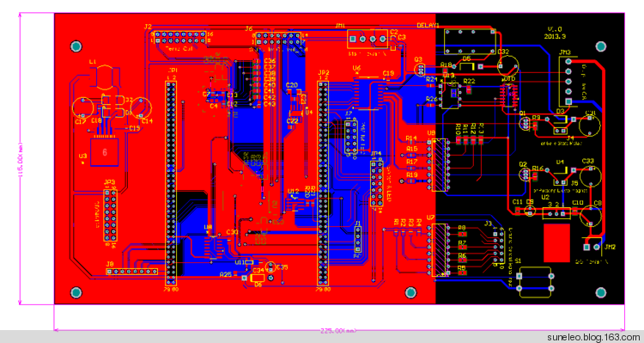Image resolution: width=644 pixels, height=343 pixels.
Task: Select the U12 chip label
Action: point(294,191)
